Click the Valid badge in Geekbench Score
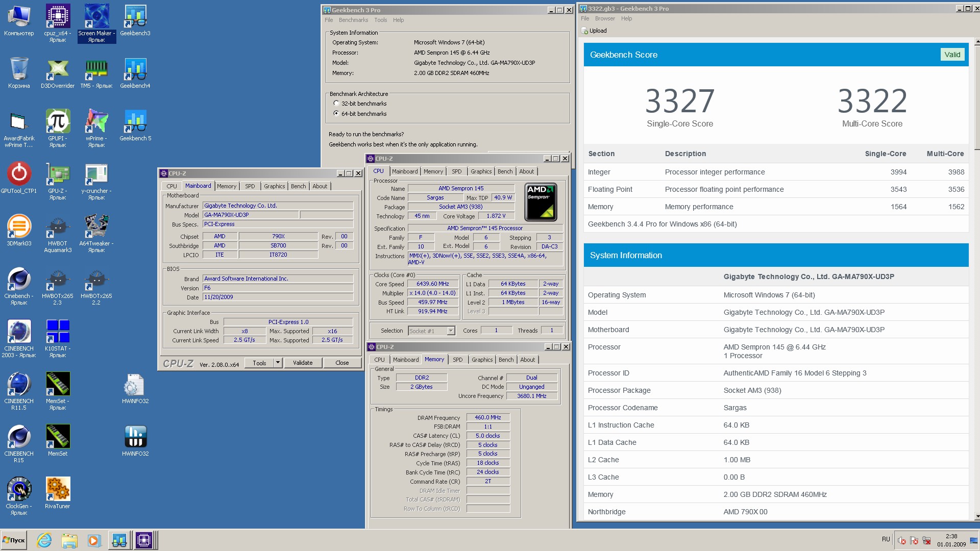This screenshot has width=980, height=551. click(x=952, y=55)
